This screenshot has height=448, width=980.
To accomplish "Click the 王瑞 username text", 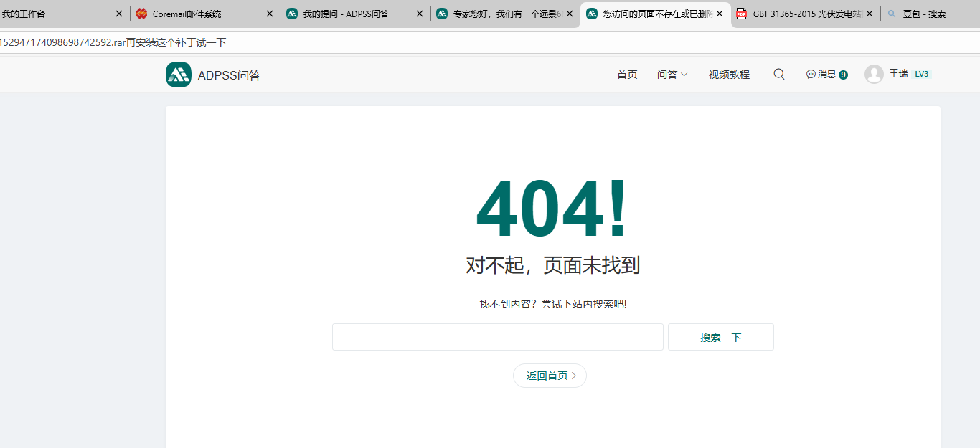I will [898, 74].
